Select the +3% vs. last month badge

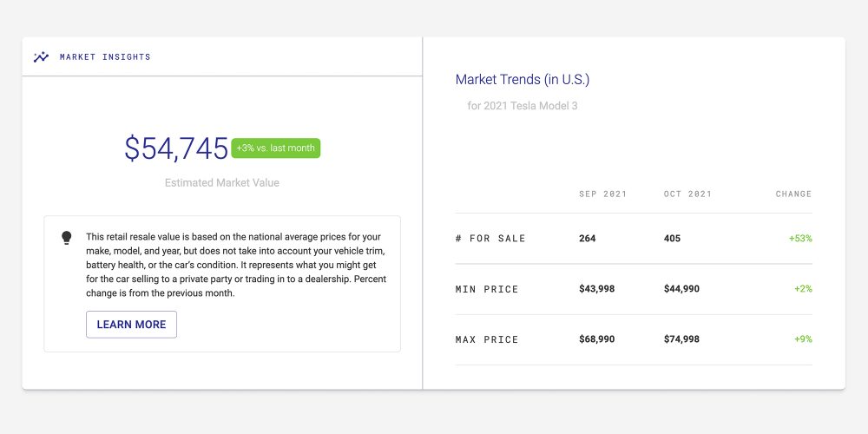click(x=275, y=148)
